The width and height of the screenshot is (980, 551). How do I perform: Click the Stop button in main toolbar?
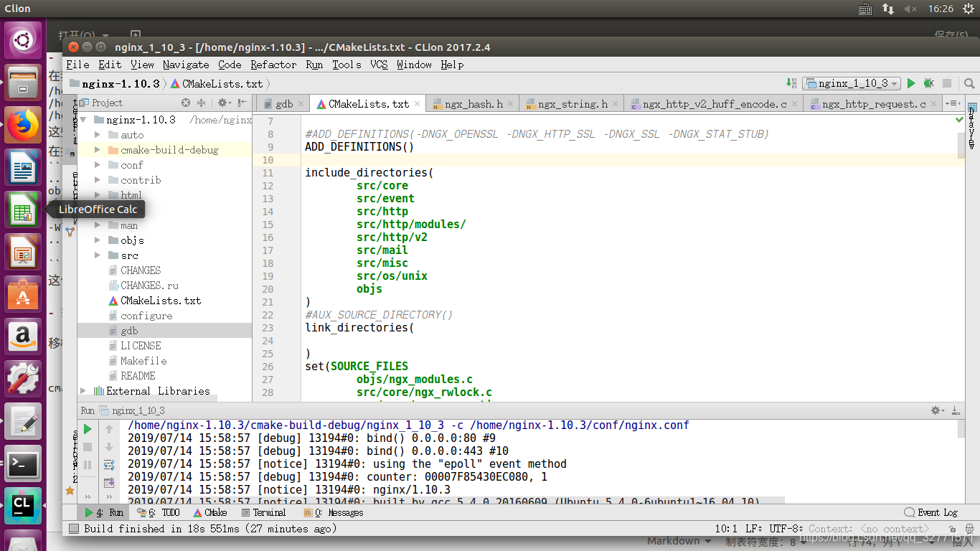[x=946, y=83]
